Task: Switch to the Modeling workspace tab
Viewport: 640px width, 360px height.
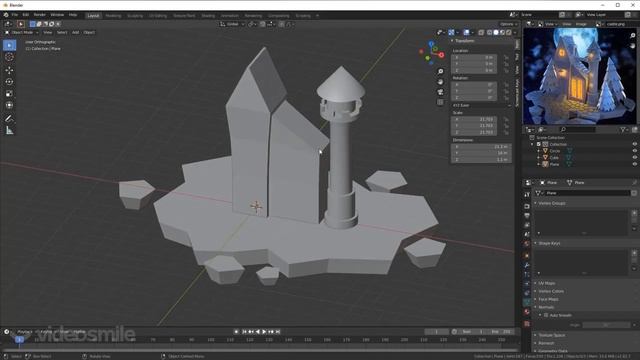Action: point(113,16)
